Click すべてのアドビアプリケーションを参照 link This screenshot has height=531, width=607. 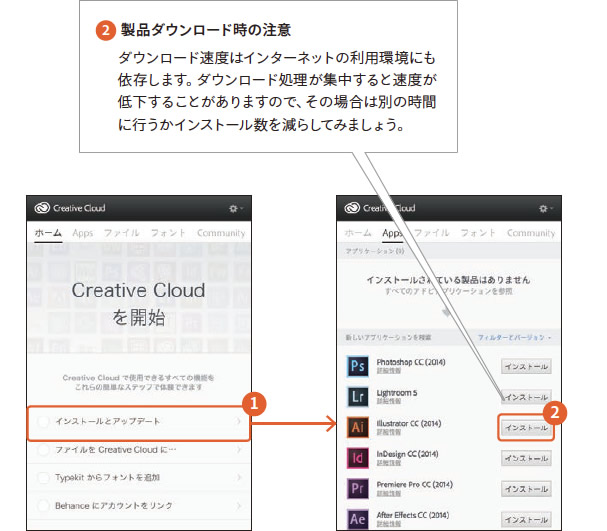(448, 291)
